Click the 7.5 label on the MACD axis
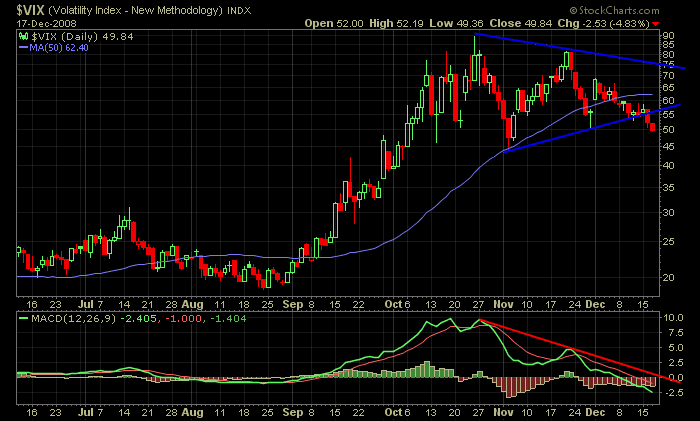The image size is (700, 421). pos(675,333)
